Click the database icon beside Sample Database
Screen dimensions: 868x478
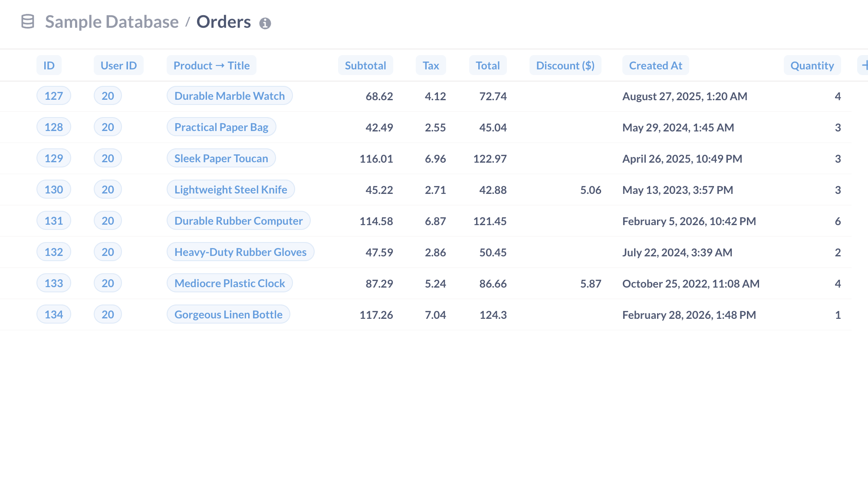pyautogui.click(x=28, y=22)
